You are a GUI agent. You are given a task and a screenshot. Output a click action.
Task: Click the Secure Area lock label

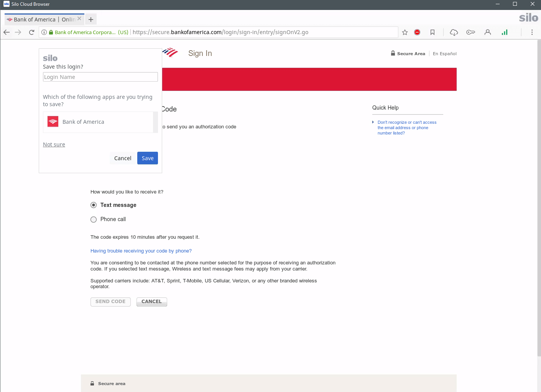click(408, 54)
